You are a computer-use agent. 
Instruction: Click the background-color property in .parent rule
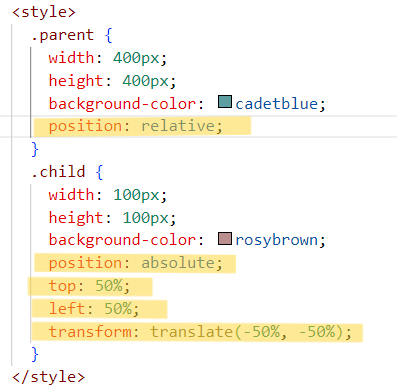(x=122, y=104)
